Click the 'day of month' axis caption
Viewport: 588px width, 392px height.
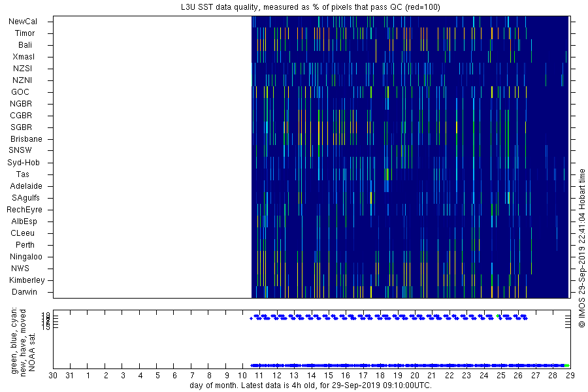click(x=310, y=385)
